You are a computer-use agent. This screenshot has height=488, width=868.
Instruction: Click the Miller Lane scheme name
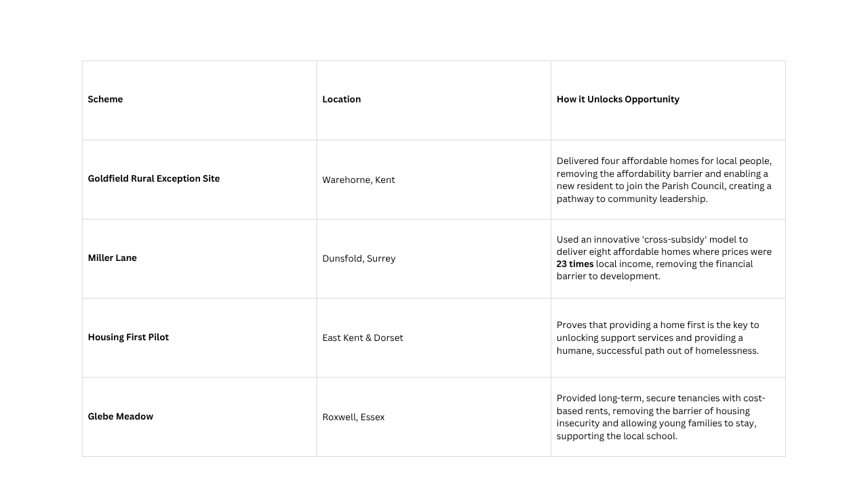click(112, 258)
